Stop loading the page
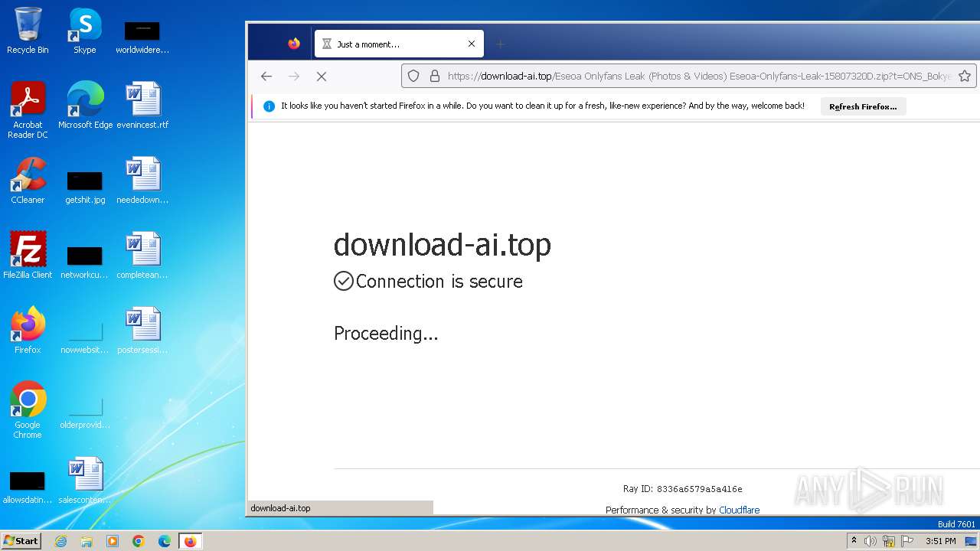The width and height of the screenshot is (980, 551). (322, 76)
